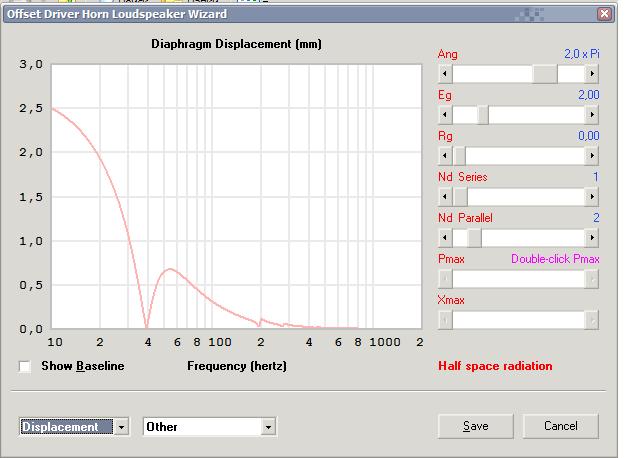
Task: Click the Rg slider thumb
Action: coord(460,156)
